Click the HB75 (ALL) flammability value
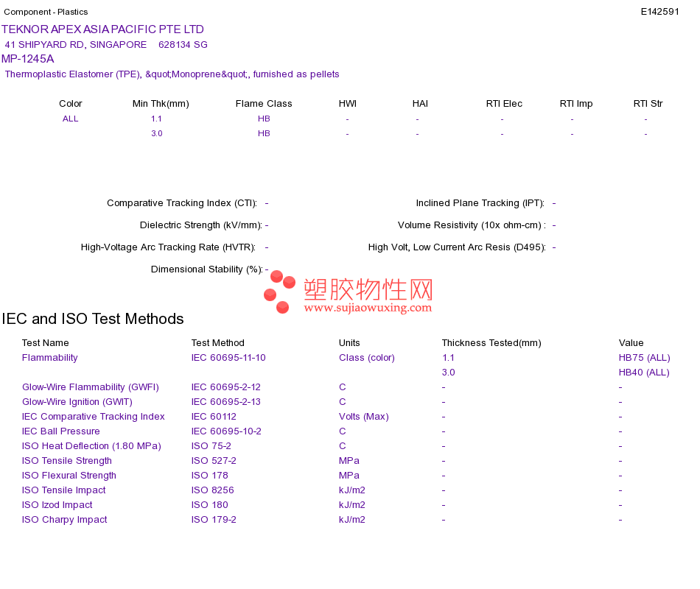This screenshot has width=700, height=589. tap(644, 358)
